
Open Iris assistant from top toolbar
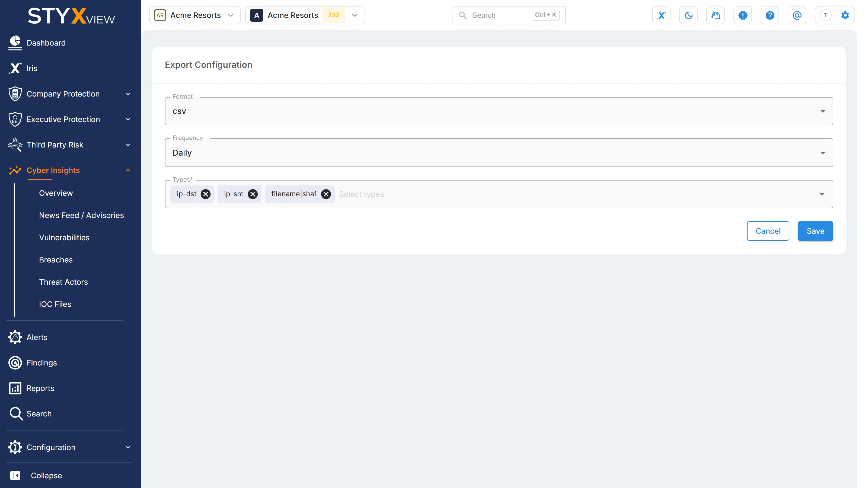[x=661, y=15]
